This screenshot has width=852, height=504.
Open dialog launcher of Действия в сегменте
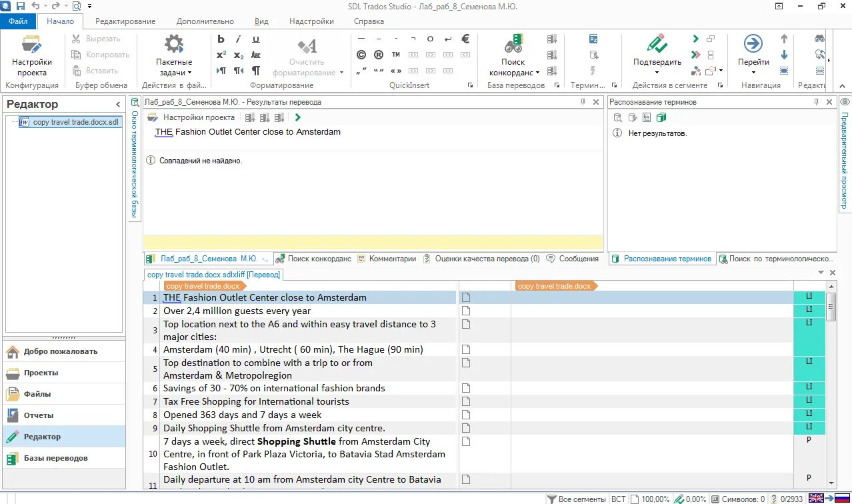(720, 85)
